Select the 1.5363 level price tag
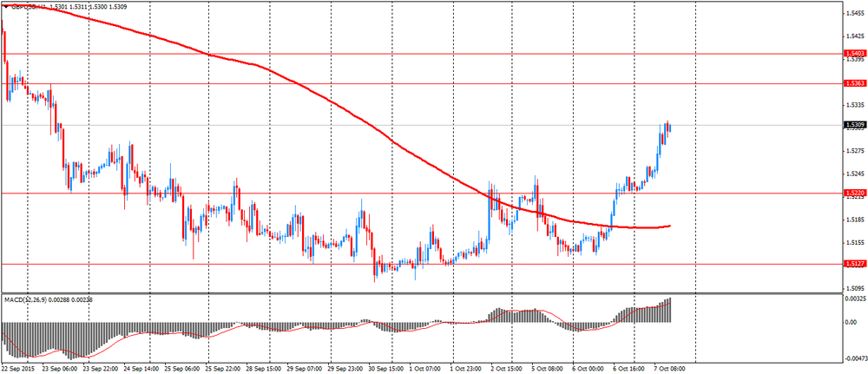Screen dimensions: 868x374 coord(855,83)
